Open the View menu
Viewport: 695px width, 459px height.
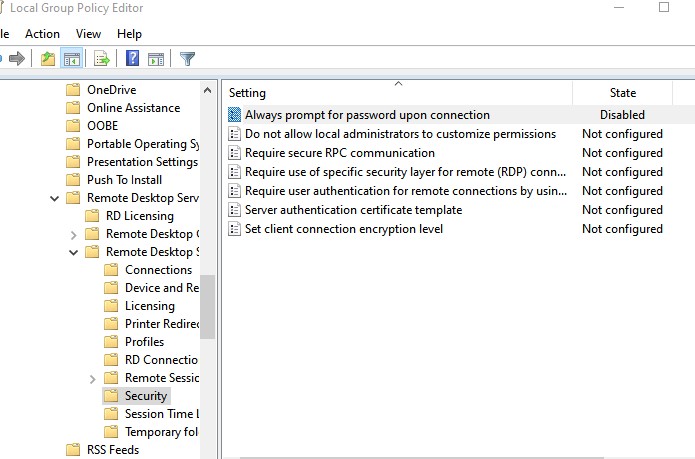click(88, 33)
